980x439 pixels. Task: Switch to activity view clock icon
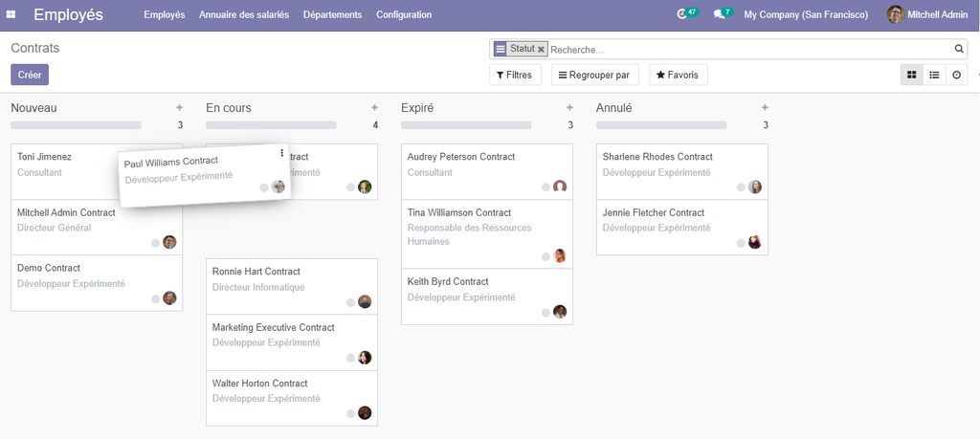point(956,75)
